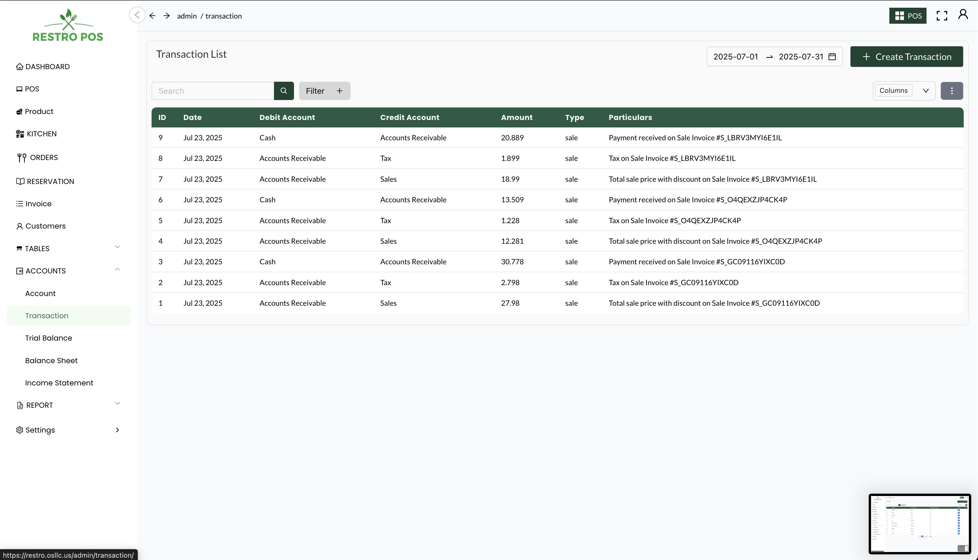The image size is (978, 560).
Task: Click the search magnifier button
Action: (284, 91)
